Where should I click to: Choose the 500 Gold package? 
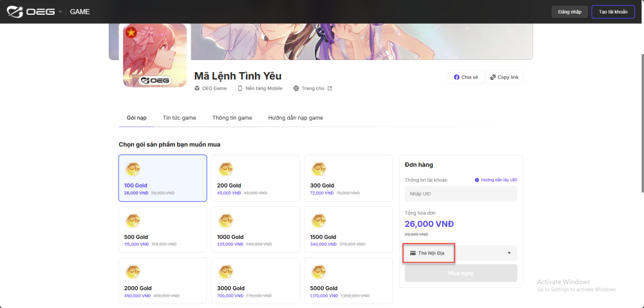pos(162,229)
